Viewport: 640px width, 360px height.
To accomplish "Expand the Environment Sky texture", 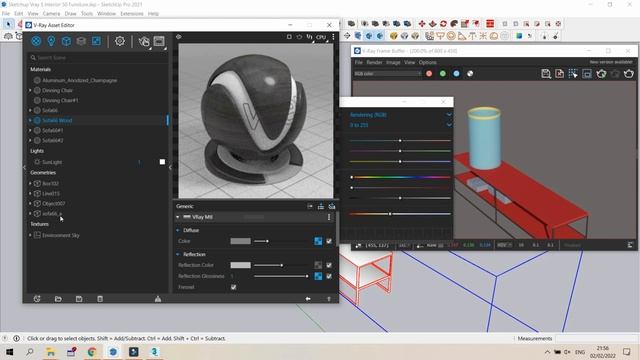I will tap(30, 235).
